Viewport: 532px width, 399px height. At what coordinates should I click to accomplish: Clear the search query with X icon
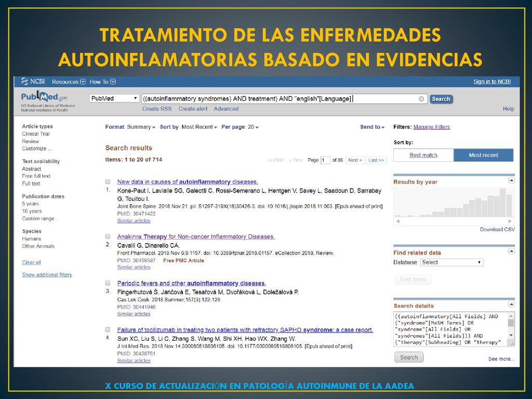click(421, 99)
